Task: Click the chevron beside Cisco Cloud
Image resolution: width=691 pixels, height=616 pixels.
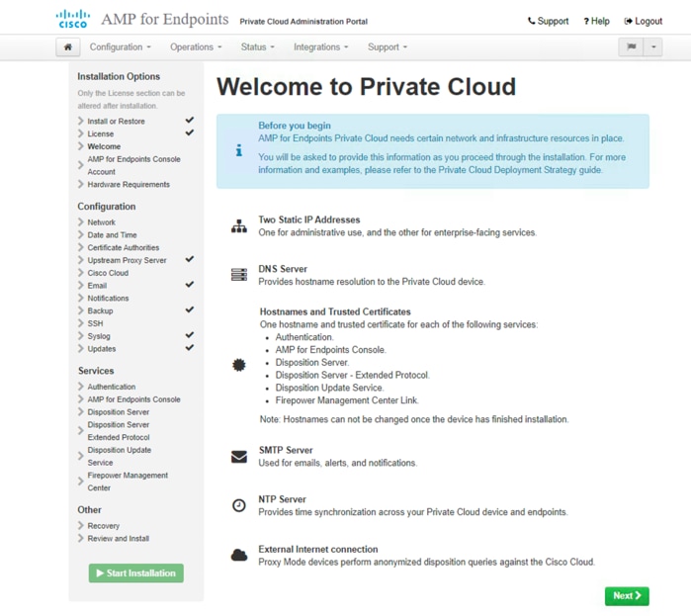Action: [x=81, y=273]
